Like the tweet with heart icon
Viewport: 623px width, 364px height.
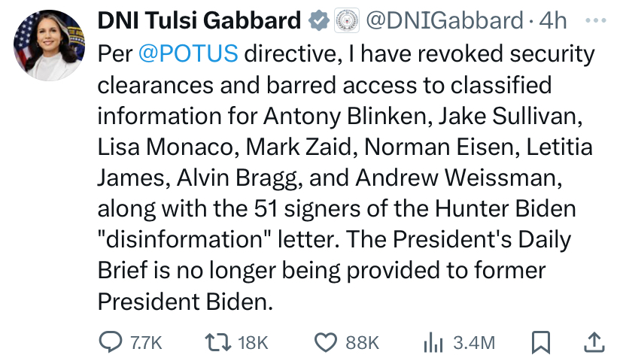tap(326, 342)
